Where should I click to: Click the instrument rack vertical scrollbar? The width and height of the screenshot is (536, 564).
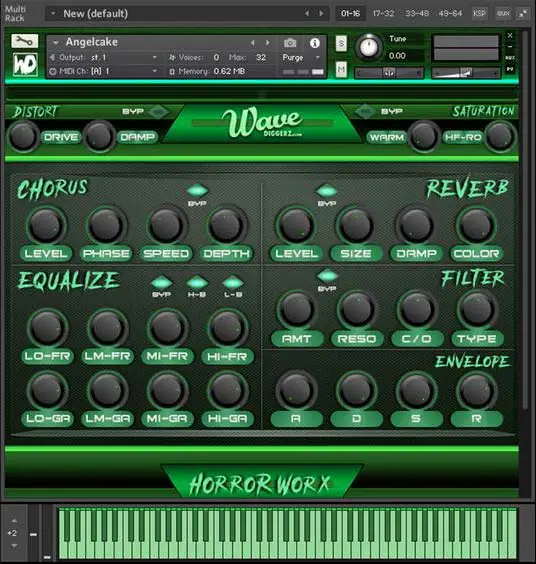pos(525,219)
